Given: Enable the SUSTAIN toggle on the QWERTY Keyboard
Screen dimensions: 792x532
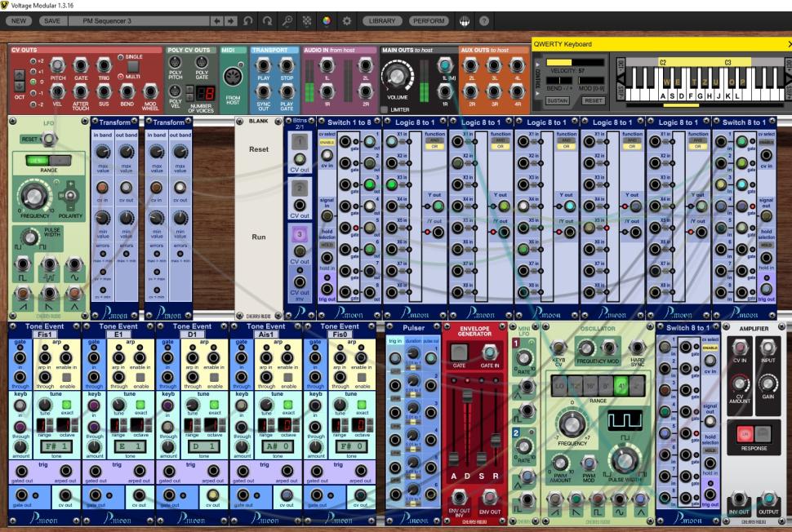Looking at the screenshot, I should point(558,100).
